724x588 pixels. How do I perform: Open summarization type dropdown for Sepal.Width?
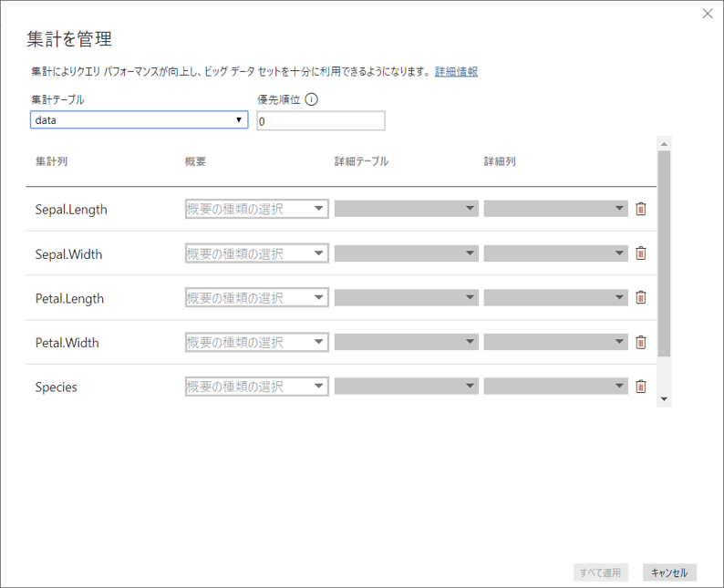[257, 253]
